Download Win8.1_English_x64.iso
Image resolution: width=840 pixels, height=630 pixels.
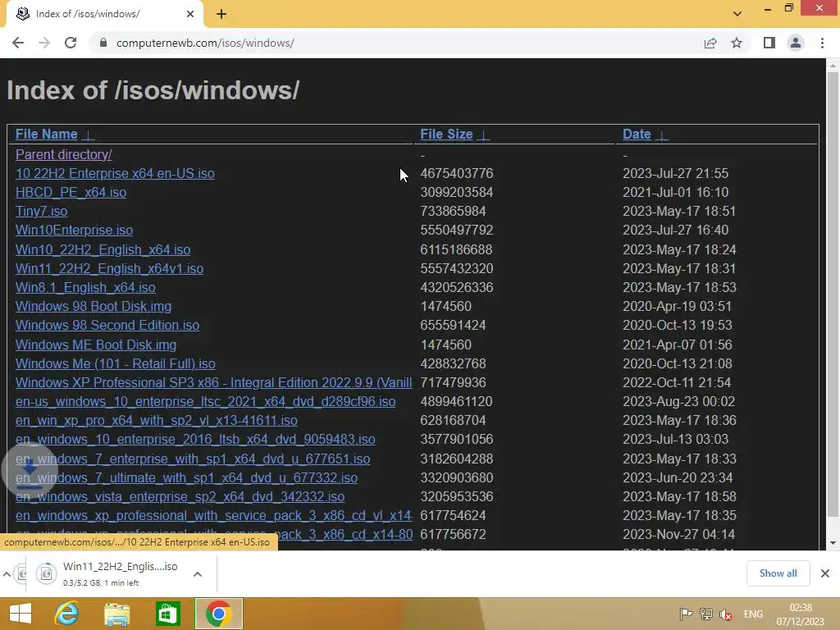(85, 287)
